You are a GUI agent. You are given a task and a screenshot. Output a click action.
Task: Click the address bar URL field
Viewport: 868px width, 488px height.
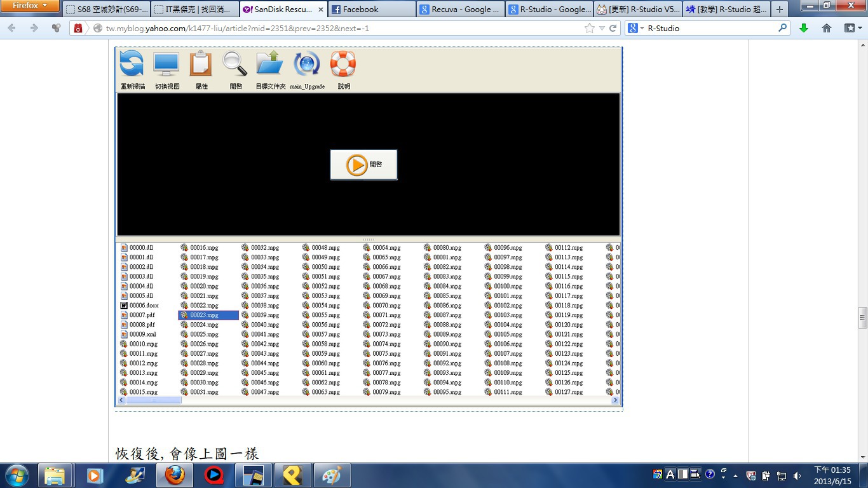[x=343, y=28]
